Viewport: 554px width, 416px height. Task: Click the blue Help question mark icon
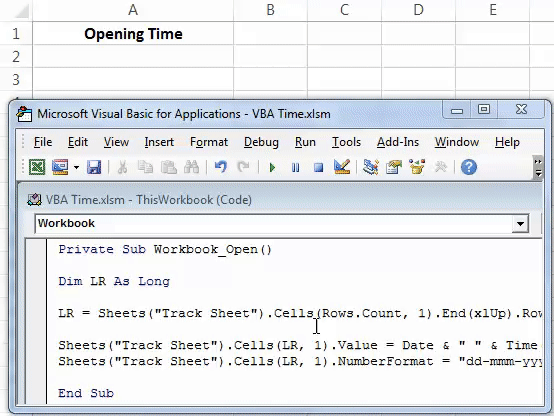[469, 167]
